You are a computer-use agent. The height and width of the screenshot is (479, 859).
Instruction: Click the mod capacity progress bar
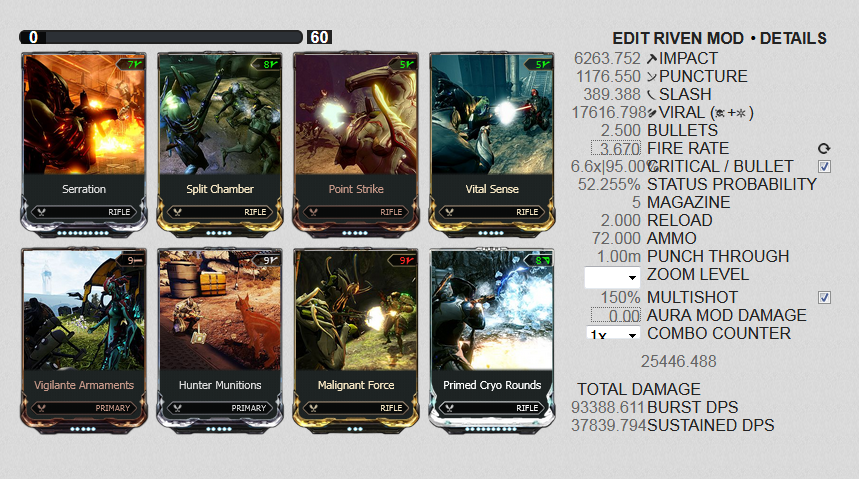click(161, 37)
